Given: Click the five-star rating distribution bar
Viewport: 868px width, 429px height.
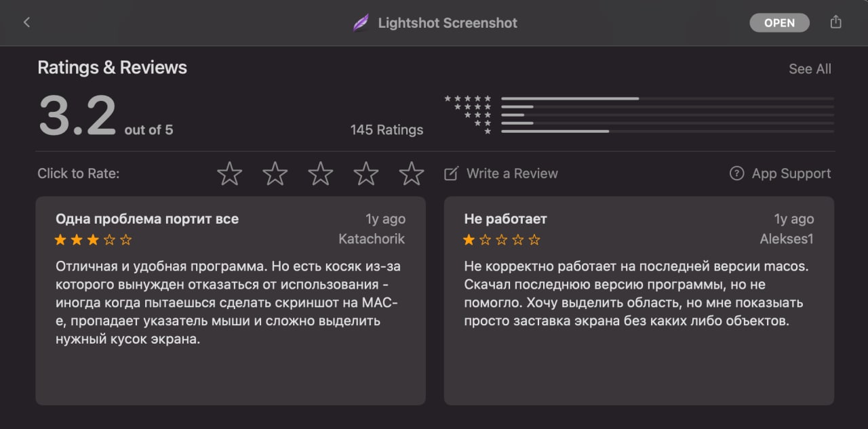Looking at the screenshot, I should (x=668, y=98).
